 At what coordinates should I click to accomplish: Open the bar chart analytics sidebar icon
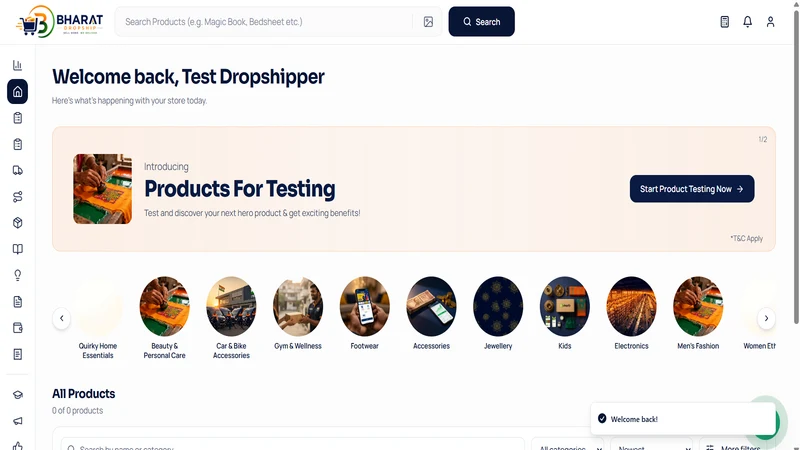17,65
